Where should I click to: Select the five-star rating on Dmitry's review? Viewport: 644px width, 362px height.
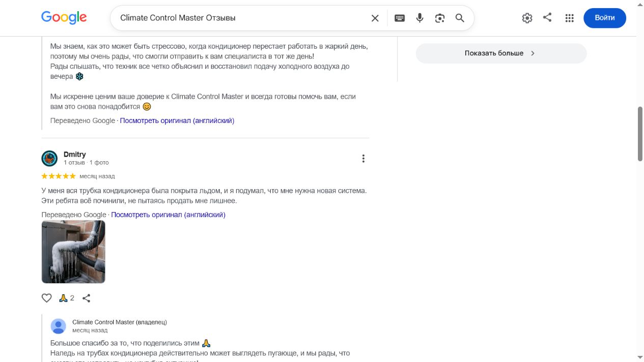(59, 176)
